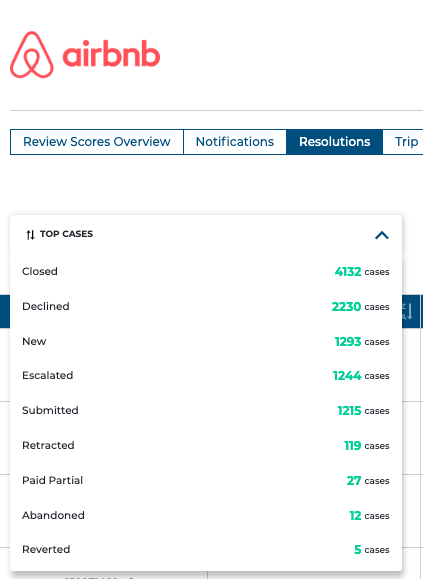Select the Declined cases row

coord(206,306)
